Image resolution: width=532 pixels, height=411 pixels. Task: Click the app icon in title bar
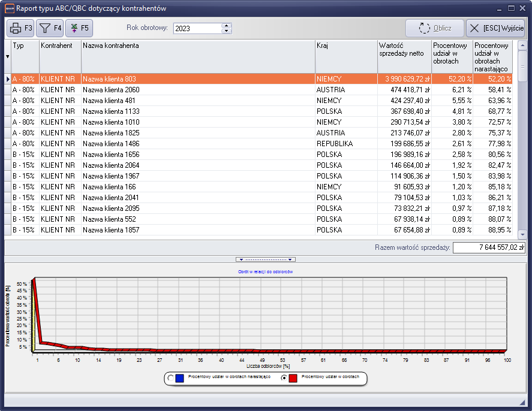8,8
